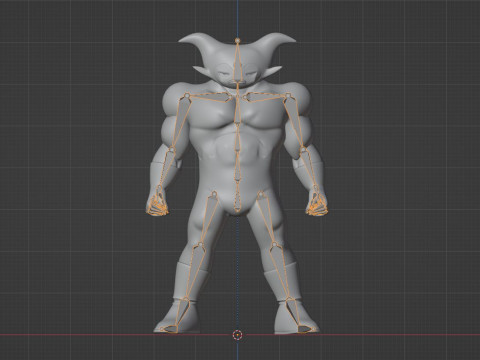Select the shoulder bone on the screen's left side
The height and width of the screenshot is (360, 480).
pyautogui.click(x=210, y=96)
